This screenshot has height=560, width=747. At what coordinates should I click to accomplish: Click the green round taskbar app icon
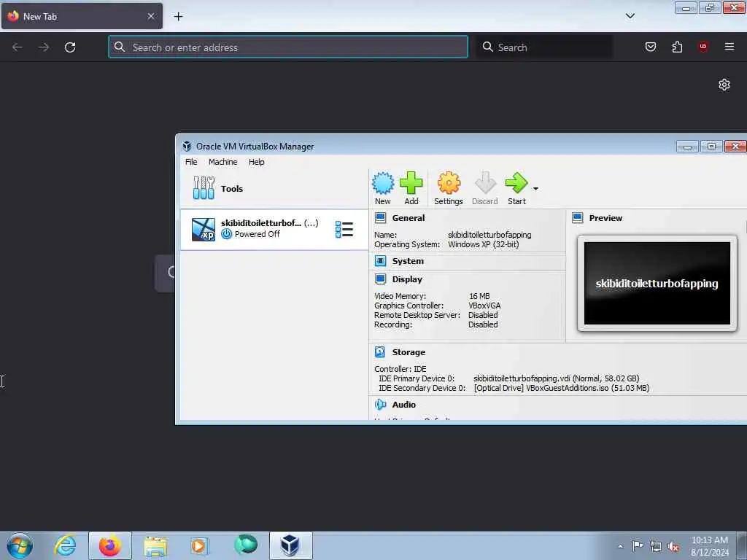pos(245,544)
